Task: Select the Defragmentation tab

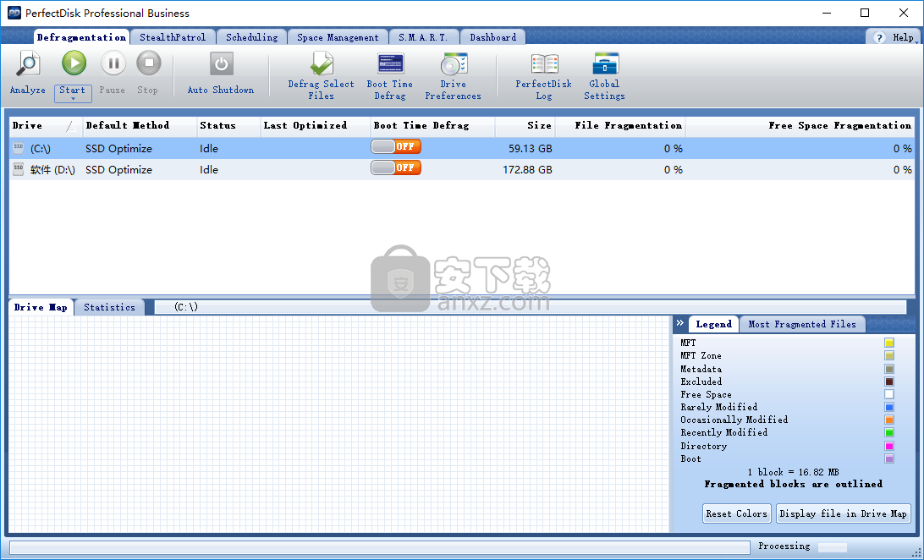Action: coord(81,37)
